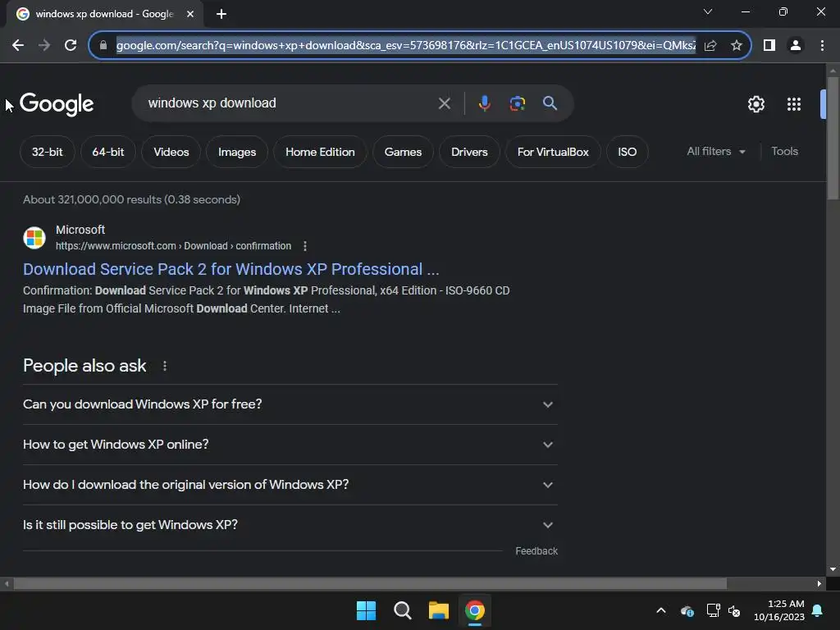Image resolution: width=840 pixels, height=630 pixels.
Task: Switch to Videos results
Action: click(171, 152)
